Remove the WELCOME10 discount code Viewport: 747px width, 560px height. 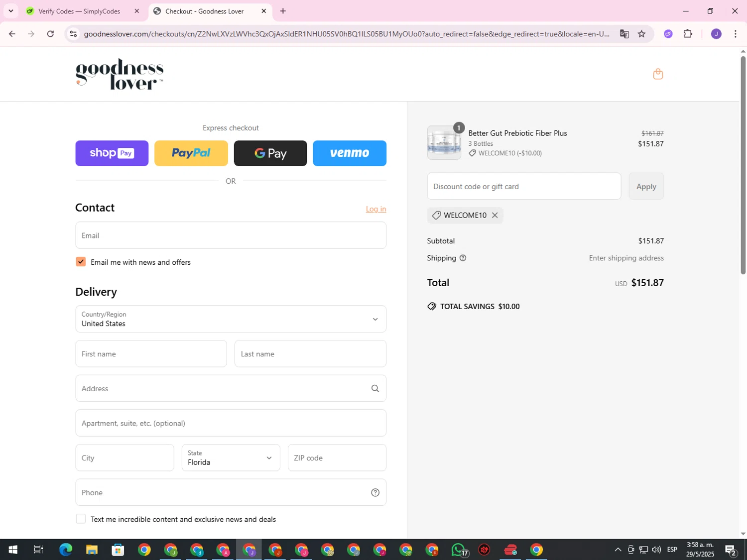495,215
